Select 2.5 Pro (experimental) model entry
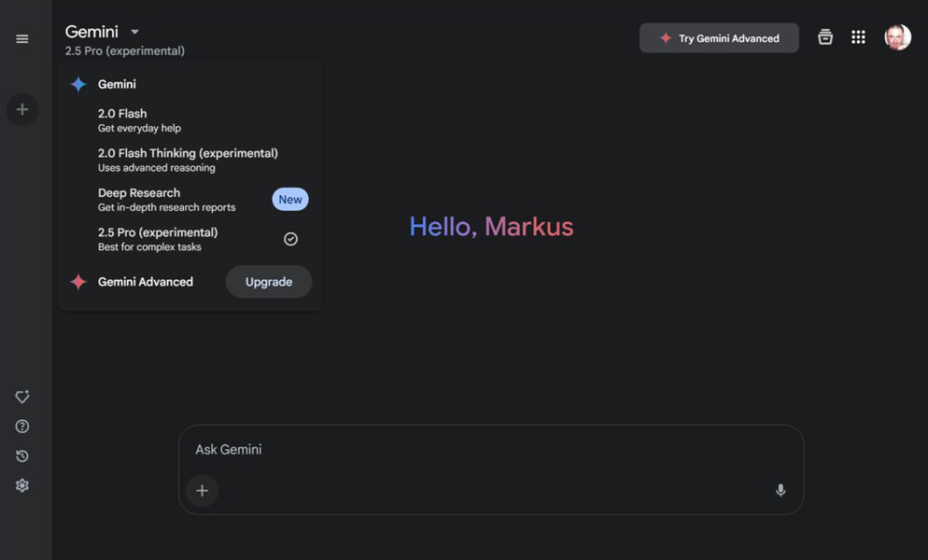 190,239
